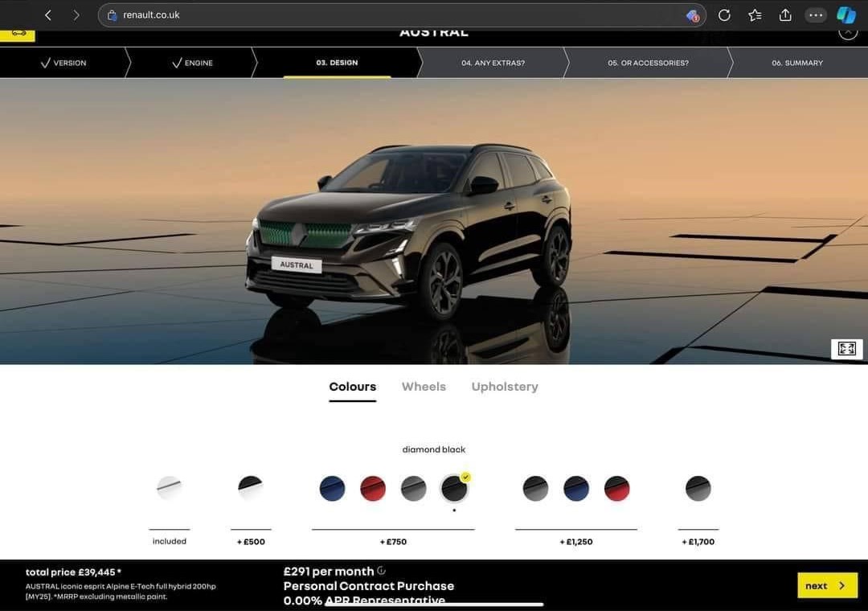
Task: Pick the grey swatch in the +£750 group
Action: (414, 488)
